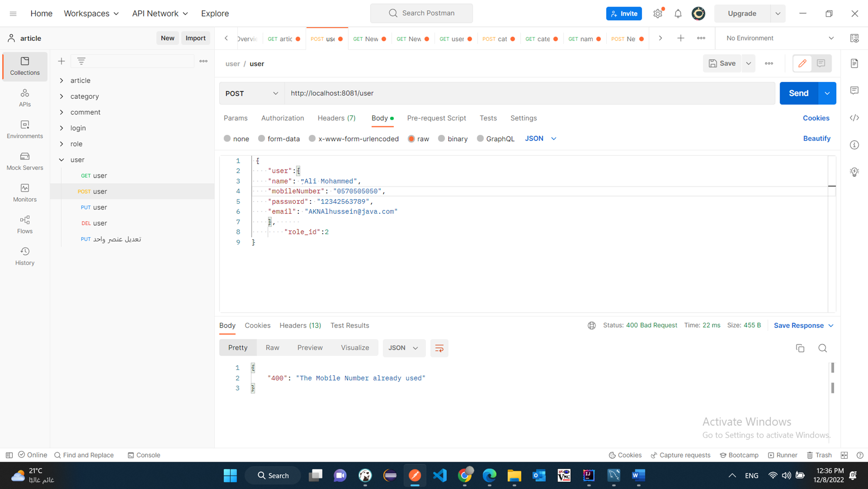
Task: Open the Monitors sidebar panel
Action: click(25, 193)
